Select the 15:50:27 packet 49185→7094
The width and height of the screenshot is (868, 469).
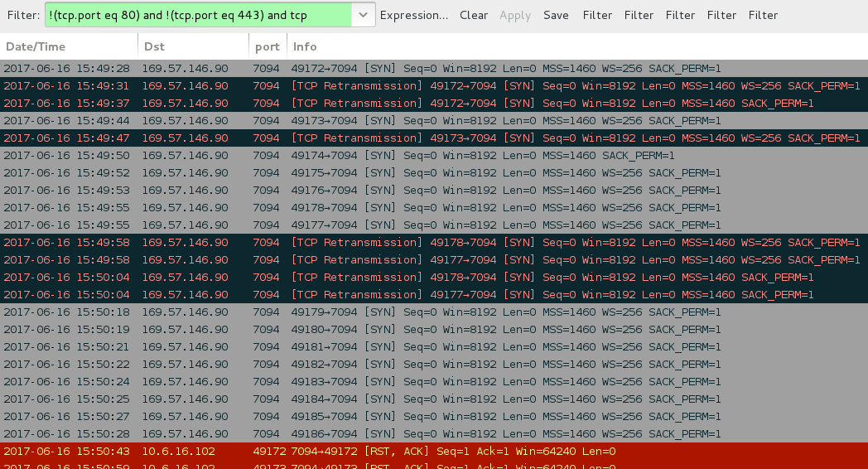click(434, 417)
